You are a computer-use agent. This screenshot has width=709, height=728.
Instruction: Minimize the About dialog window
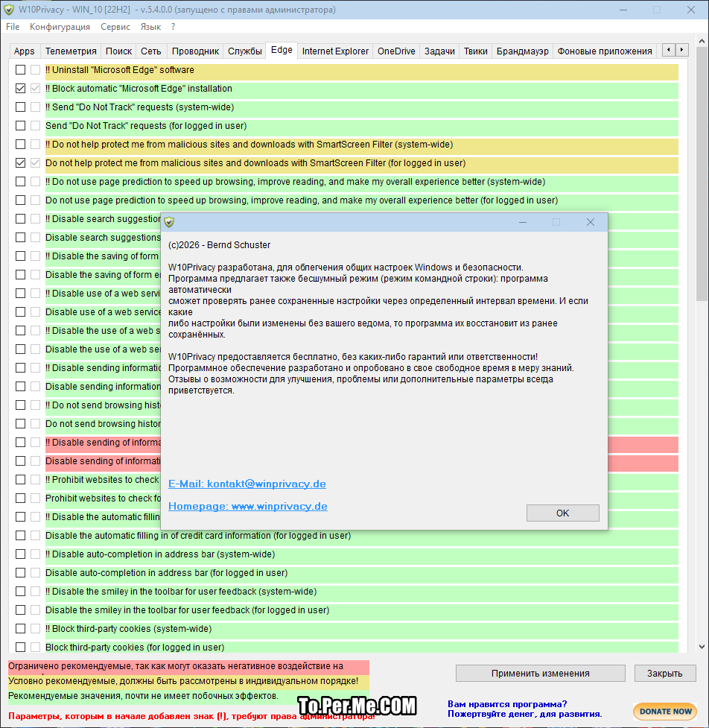click(523, 222)
